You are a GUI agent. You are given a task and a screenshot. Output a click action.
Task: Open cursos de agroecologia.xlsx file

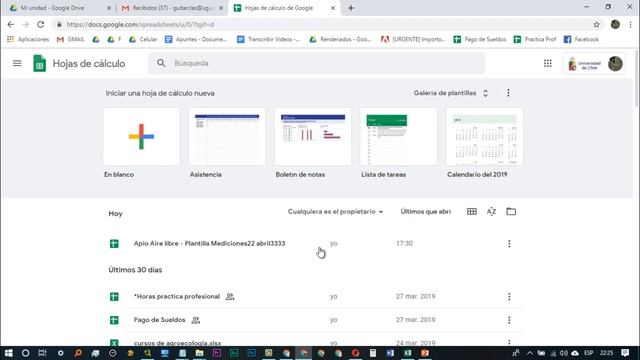pos(178,343)
